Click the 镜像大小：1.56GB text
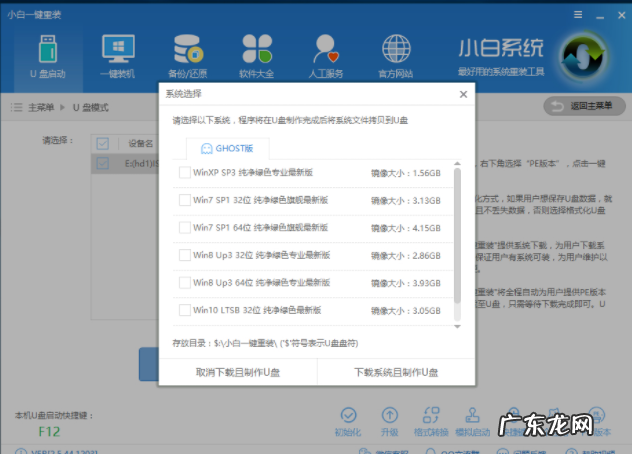The width and height of the screenshot is (632, 454). 406,173
